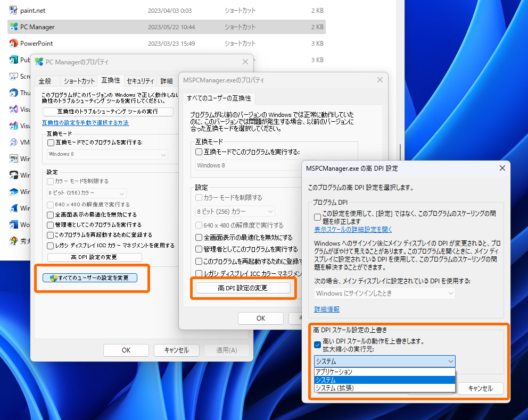Switch to 詳細 tab
The image size is (528, 420).
click(x=167, y=81)
